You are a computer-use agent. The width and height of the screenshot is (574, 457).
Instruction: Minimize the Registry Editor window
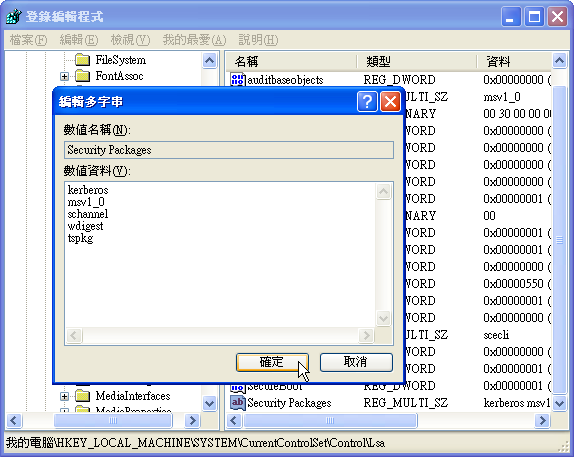(511, 16)
